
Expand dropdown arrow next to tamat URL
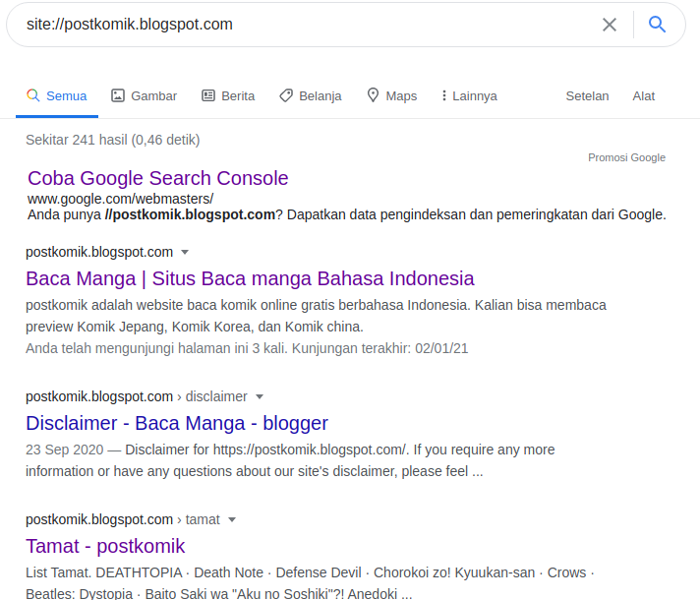[232, 519]
